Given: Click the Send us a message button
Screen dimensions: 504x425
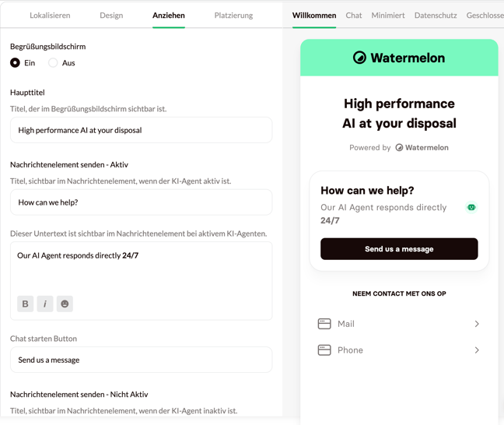Looking at the screenshot, I should coord(399,249).
